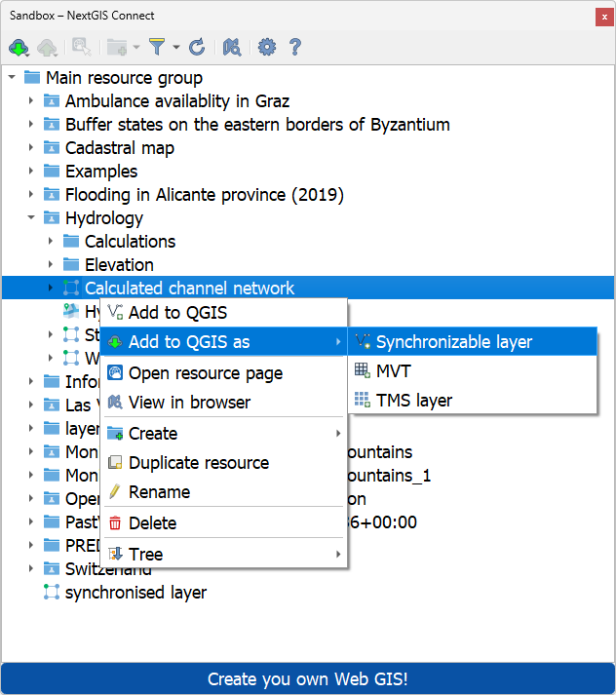616x695 pixels.
Task: Choose Open resource page
Action: coord(223,372)
